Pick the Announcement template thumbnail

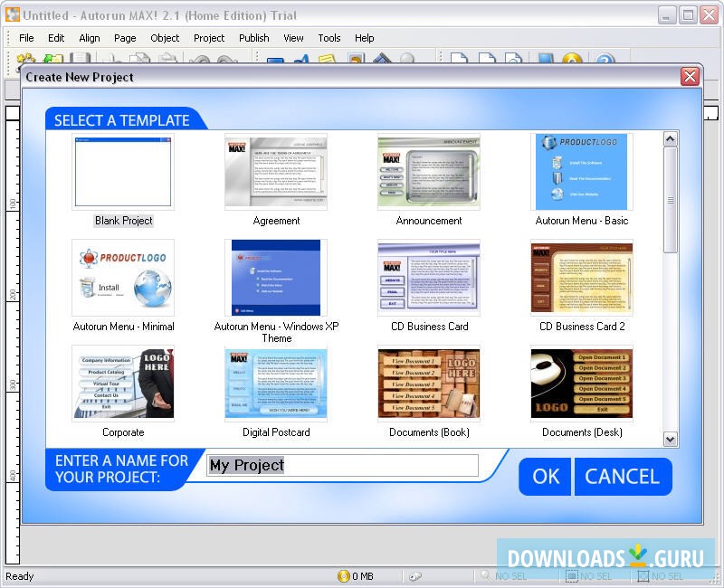tap(429, 172)
